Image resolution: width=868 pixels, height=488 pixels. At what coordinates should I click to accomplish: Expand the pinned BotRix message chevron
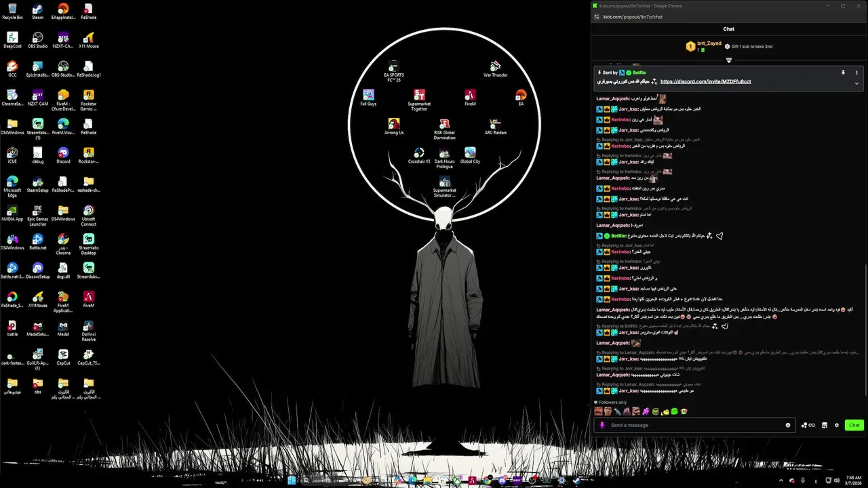pyautogui.click(x=856, y=83)
